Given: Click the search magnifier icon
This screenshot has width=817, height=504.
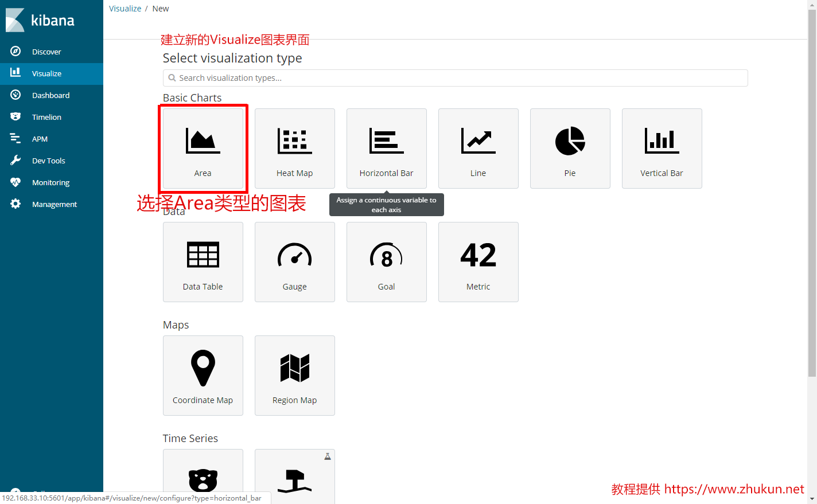Looking at the screenshot, I should pos(172,78).
